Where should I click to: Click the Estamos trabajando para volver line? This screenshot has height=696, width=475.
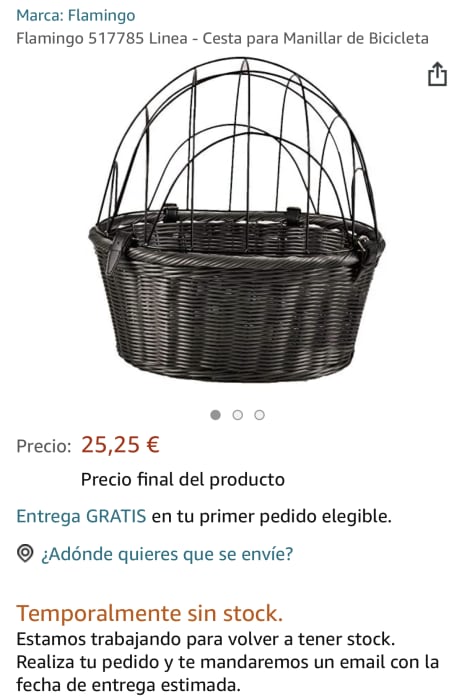pyautogui.click(x=206, y=639)
